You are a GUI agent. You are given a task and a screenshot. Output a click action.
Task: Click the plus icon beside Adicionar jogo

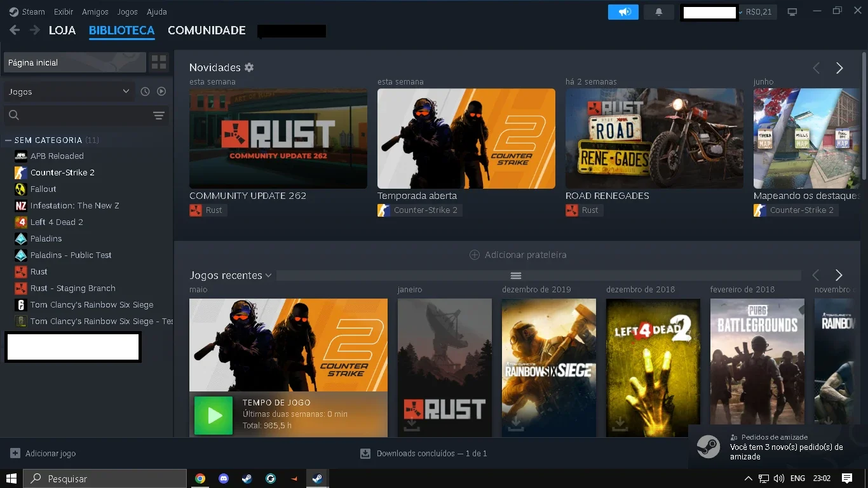(x=15, y=453)
